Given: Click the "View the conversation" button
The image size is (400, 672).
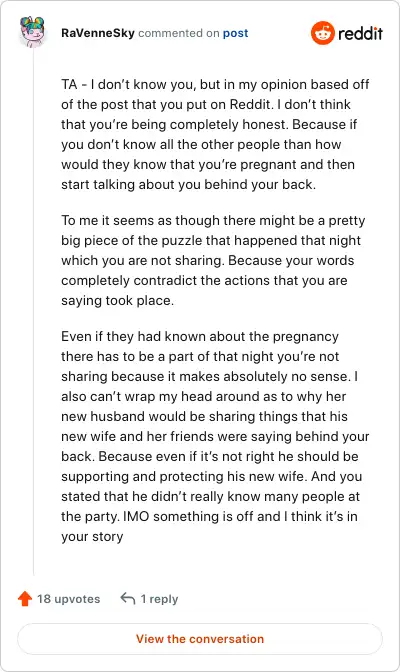Looking at the screenshot, I should [x=200, y=639].
